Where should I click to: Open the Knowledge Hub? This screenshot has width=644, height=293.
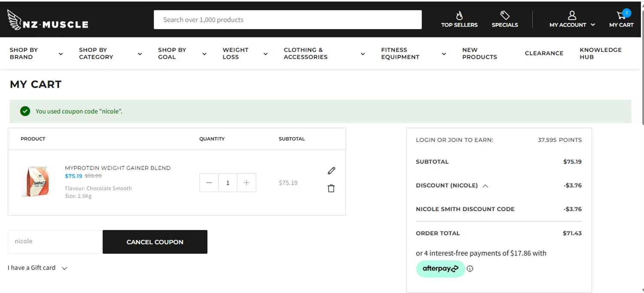click(x=601, y=53)
